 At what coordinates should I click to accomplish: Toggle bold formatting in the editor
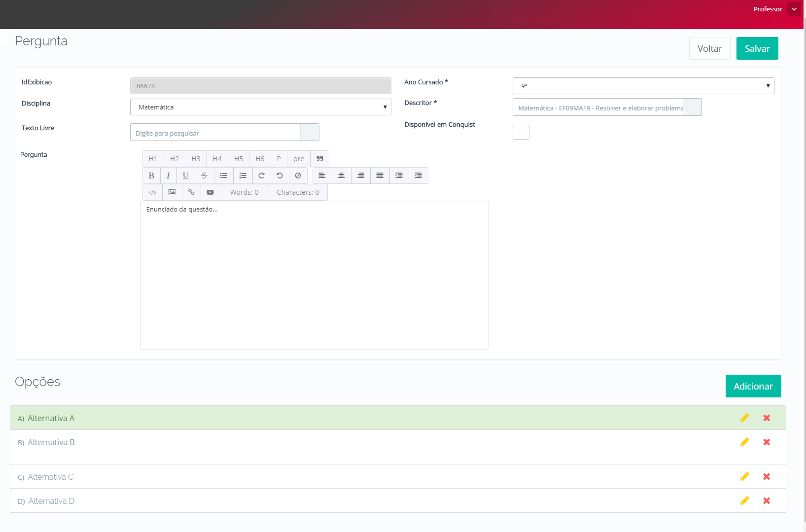tap(151, 176)
